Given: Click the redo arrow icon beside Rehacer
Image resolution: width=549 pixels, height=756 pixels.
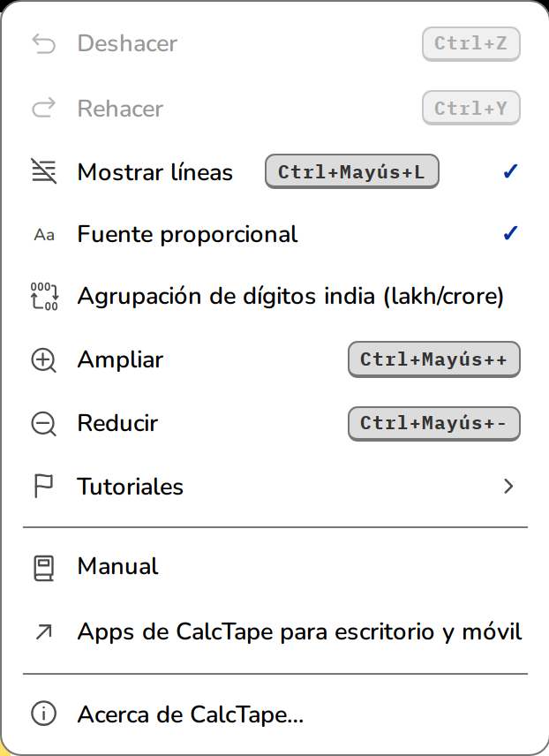Looking at the screenshot, I should point(44,108).
